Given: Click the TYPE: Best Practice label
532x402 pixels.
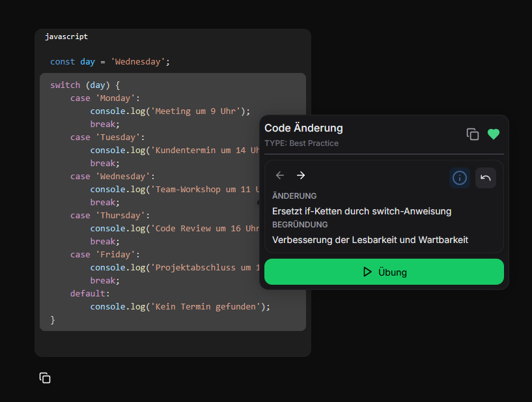Looking at the screenshot, I should tap(301, 143).
